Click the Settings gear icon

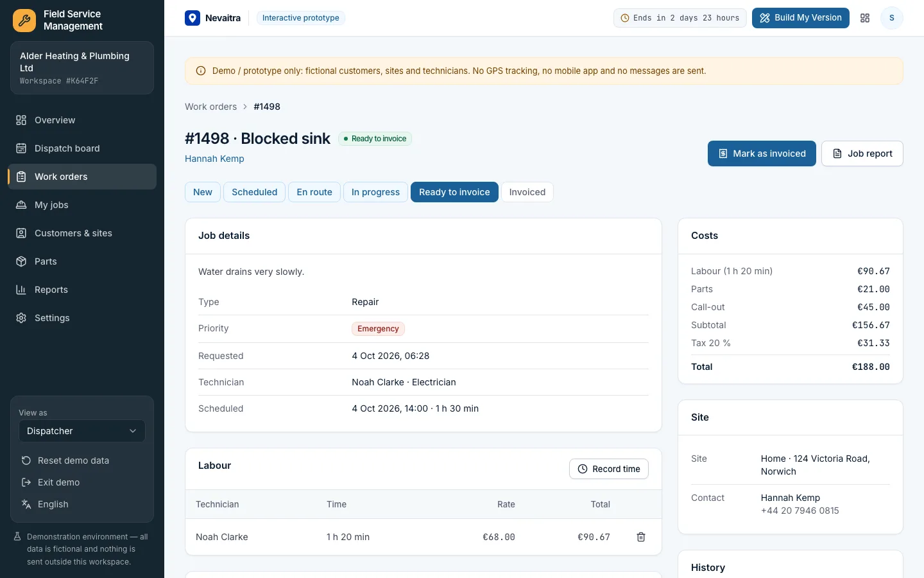21,318
